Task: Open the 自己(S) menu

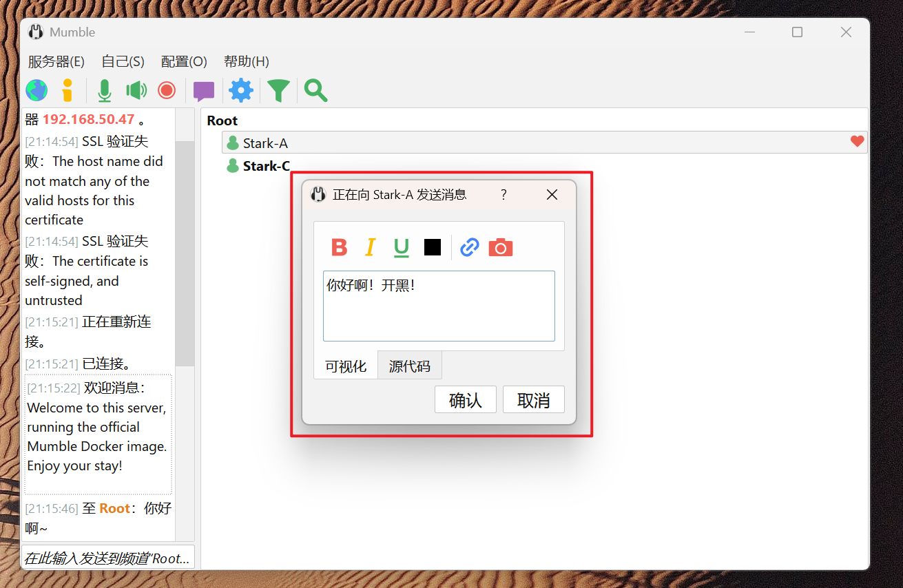Action: click(x=123, y=61)
